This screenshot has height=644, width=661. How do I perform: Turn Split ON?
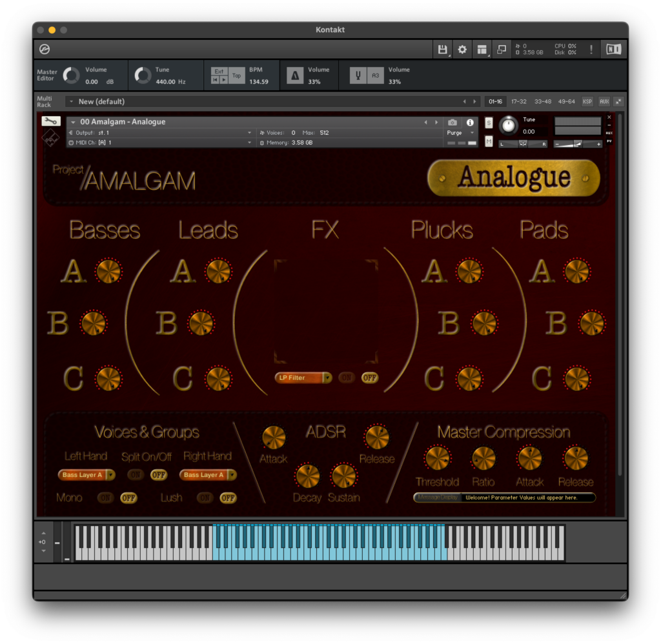point(136,475)
